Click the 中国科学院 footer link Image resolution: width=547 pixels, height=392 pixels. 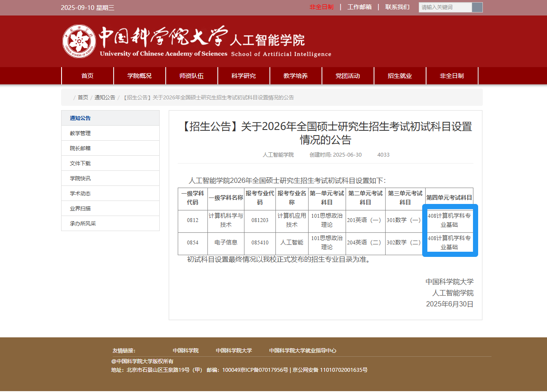pos(185,351)
